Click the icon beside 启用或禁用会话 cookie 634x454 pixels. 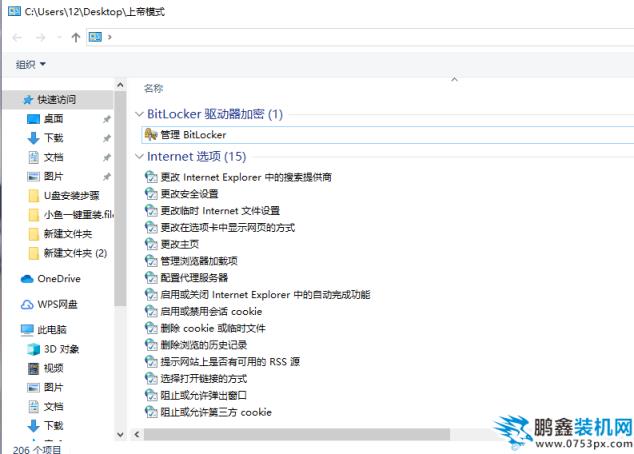click(x=151, y=311)
